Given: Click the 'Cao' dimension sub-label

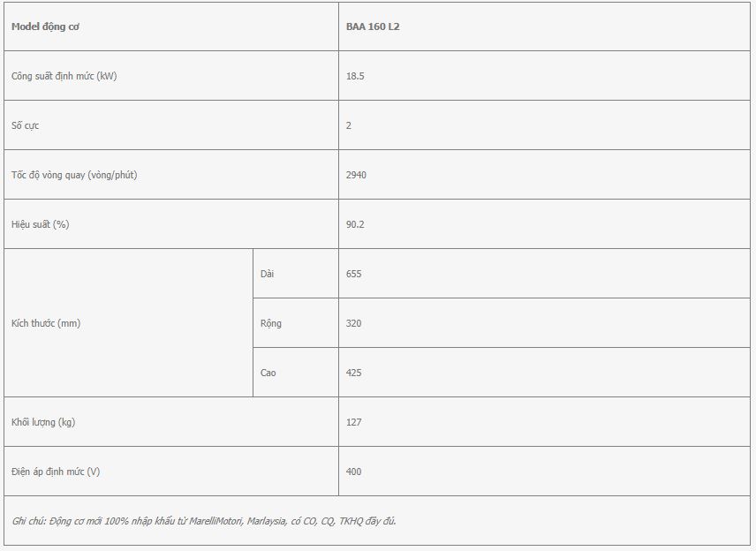Looking at the screenshot, I should point(268,373).
